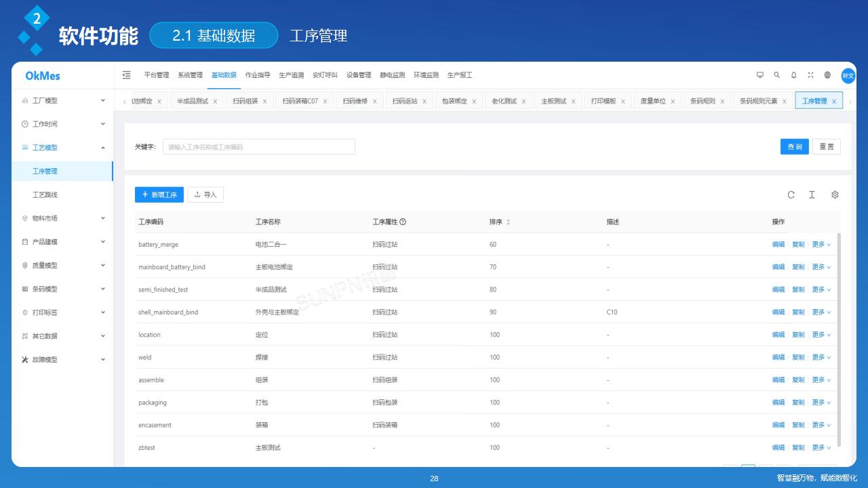Image resolution: width=868 pixels, height=488 pixels.
Task: Expand 产品建模 sidebar menu
Action: 62,242
